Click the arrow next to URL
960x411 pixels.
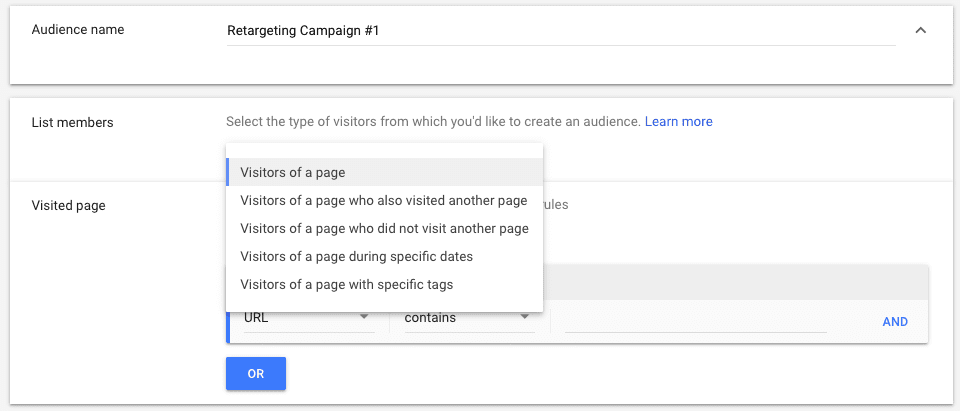pos(364,318)
